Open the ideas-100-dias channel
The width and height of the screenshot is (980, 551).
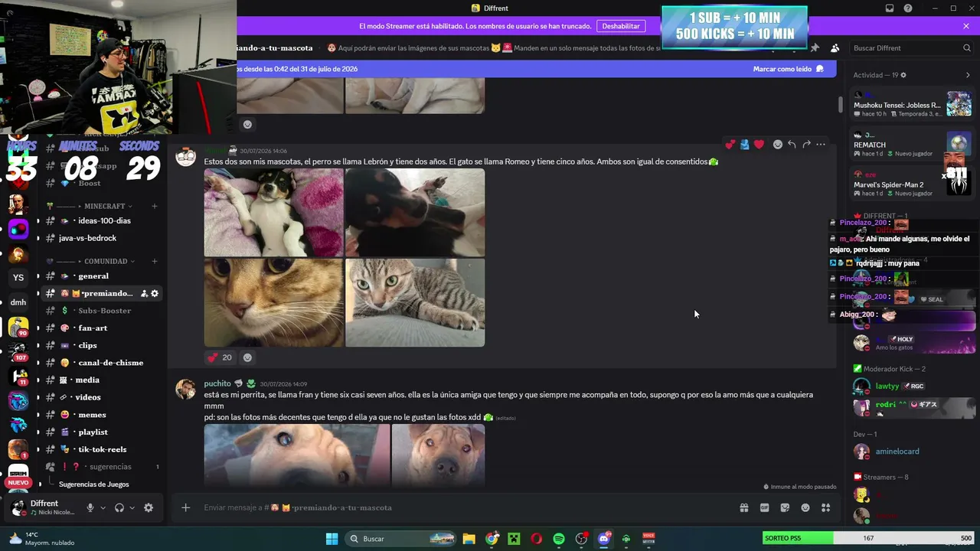tap(103, 220)
